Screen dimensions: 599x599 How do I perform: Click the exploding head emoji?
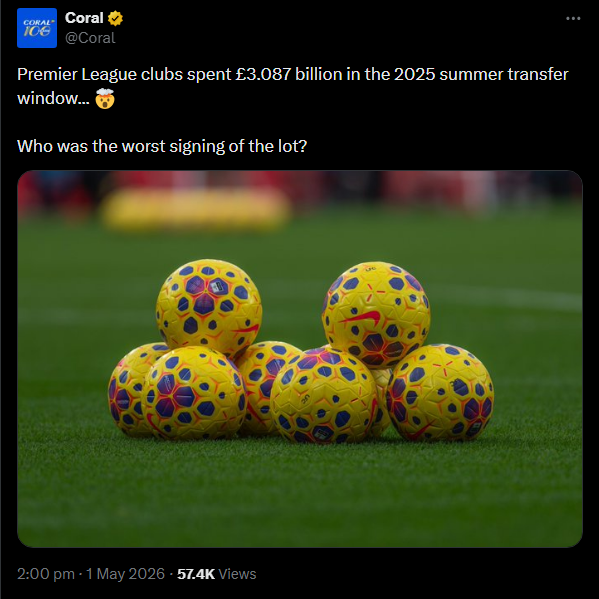105,99
